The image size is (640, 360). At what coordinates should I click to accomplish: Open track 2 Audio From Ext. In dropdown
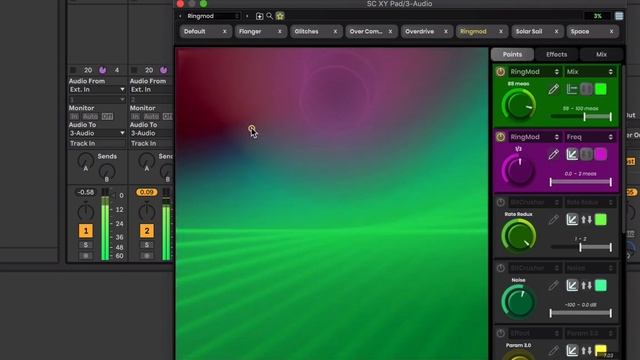151,89
